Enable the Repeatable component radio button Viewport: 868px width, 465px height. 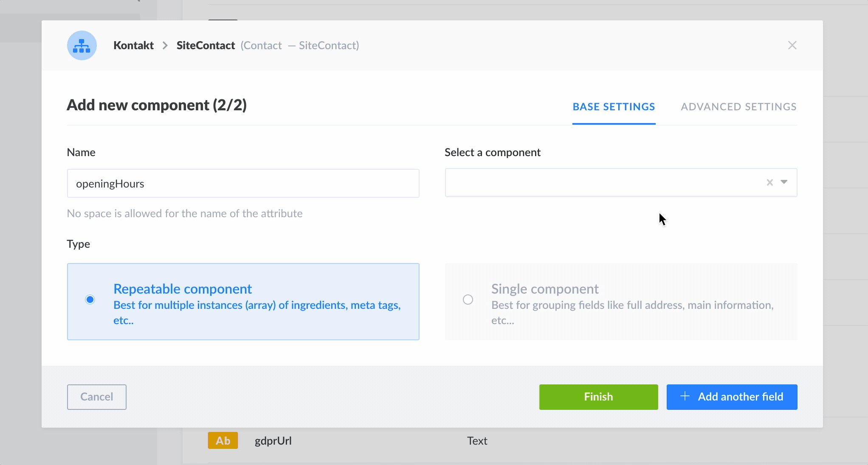point(90,300)
